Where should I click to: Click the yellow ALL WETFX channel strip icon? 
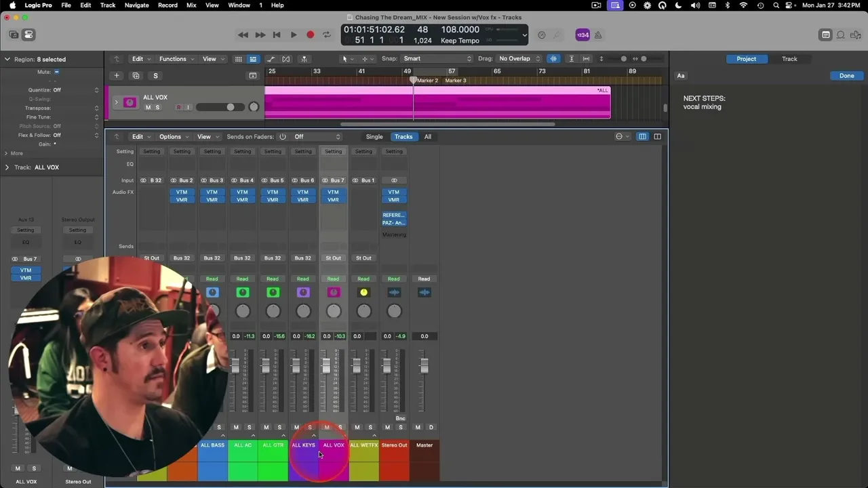point(363,292)
